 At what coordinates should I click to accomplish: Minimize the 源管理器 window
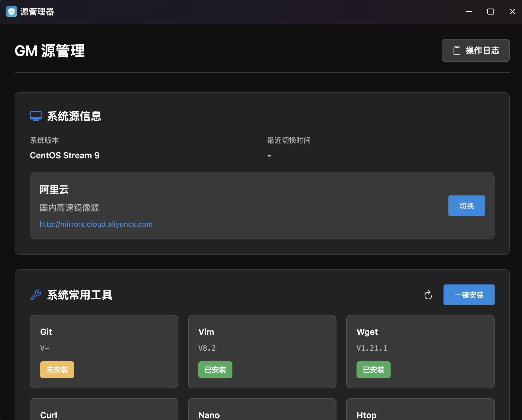pos(469,12)
